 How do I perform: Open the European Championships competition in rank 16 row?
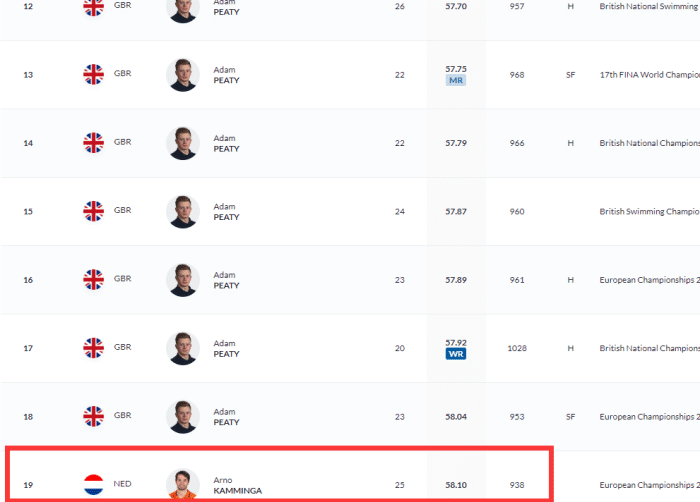click(x=648, y=280)
